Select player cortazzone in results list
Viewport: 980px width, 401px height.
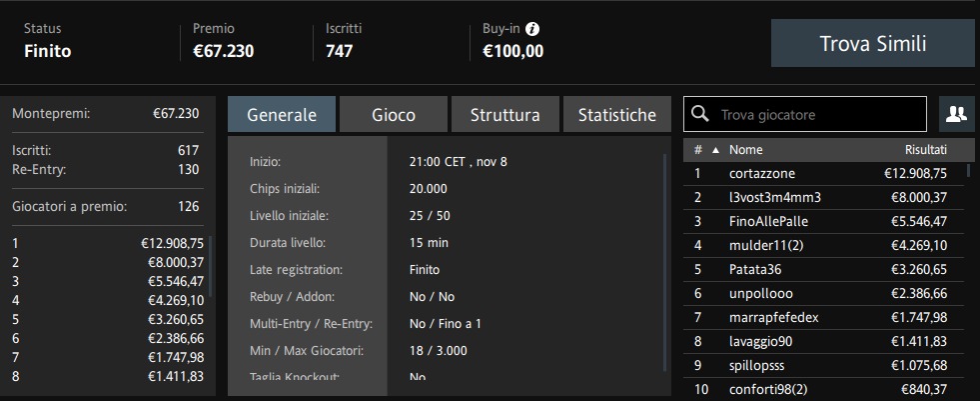point(824,174)
